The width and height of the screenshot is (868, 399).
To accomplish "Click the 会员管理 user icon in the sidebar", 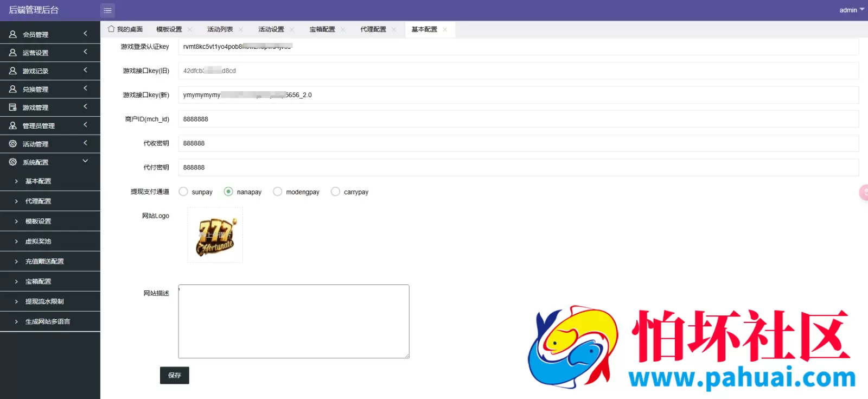I will pyautogui.click(x=13, y=34).
